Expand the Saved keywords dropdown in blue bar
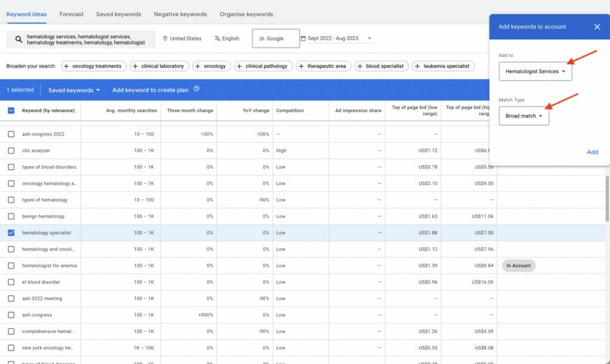The image size is (610, 364). pos(74,90)
